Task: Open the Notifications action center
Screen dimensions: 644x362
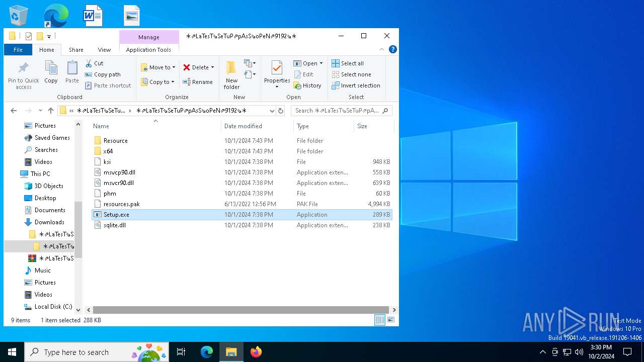Action: (x=627, y=352)
